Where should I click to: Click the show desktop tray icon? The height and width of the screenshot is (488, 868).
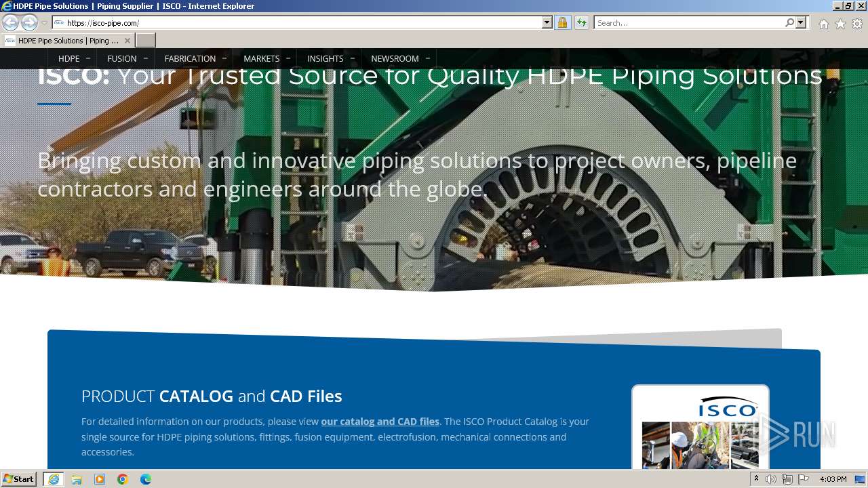tap(860, 479)
